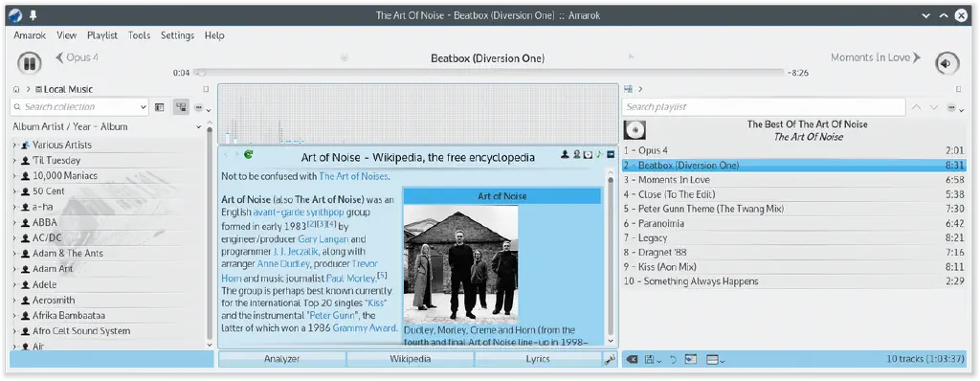Jump to the previous playlist search result
The image size is (980, 381).
pyautogui.click(x=916, y=107)
